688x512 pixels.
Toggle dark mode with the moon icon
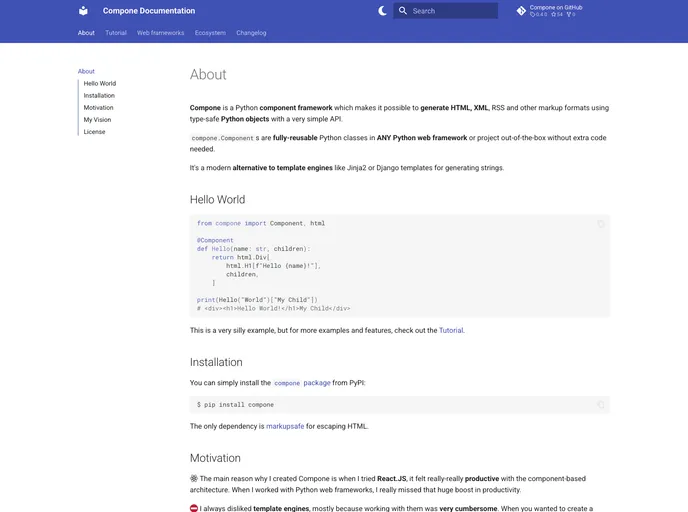point(382,11)
